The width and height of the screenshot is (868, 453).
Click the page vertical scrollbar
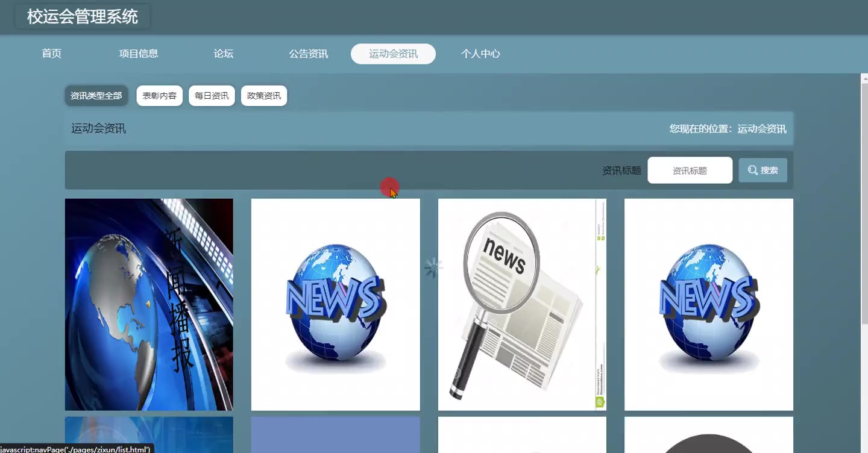864,205
